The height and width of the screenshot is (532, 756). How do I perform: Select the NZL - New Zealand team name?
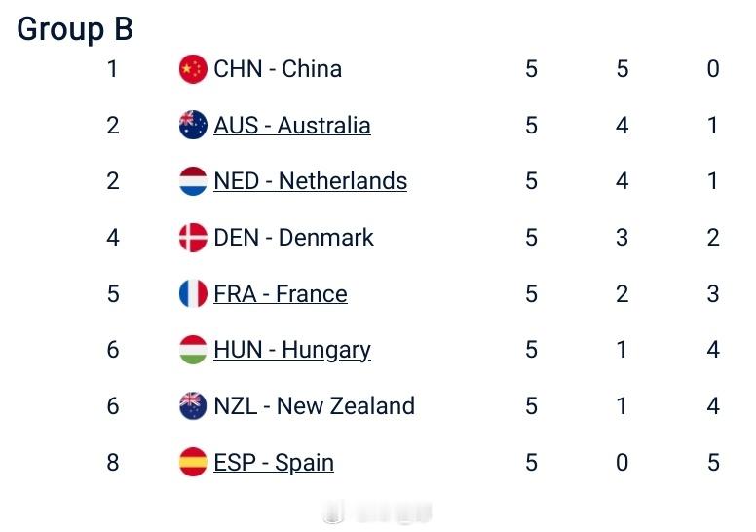tap(315, 405)
